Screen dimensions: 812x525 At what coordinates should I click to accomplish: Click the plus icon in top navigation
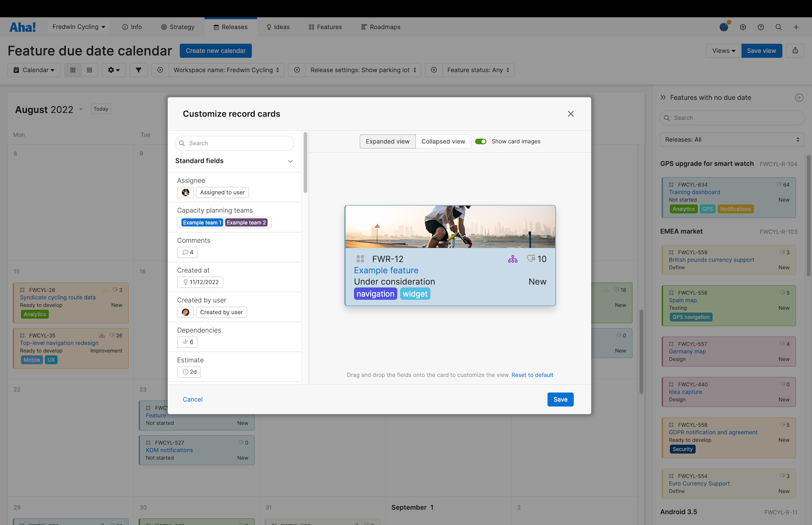pyautogui.click(x=796, y=27)
